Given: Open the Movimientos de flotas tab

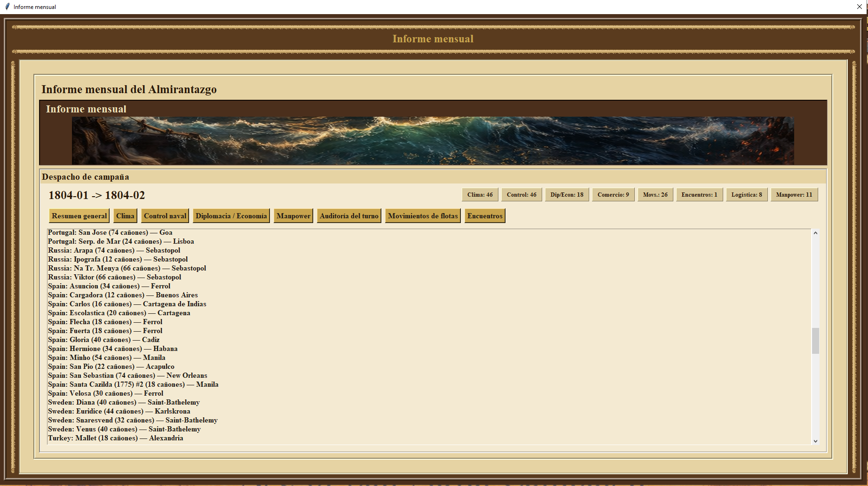Looking at the screenshot, I should point(423,216).
